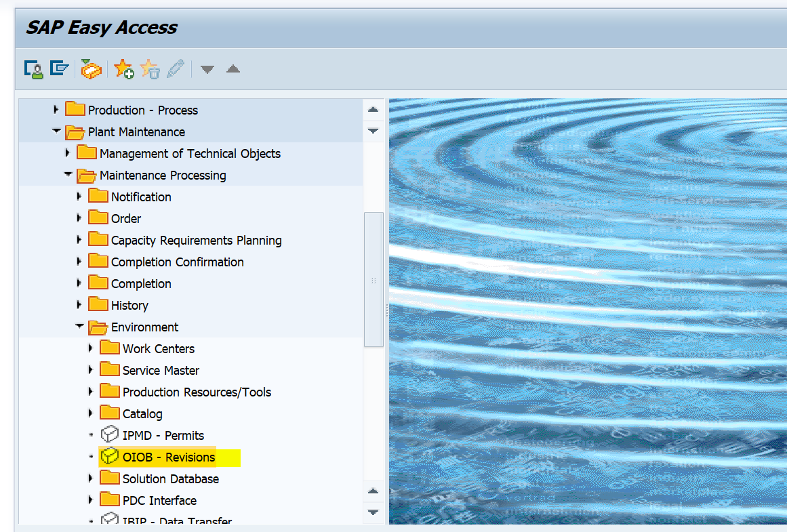Click the Maintenance Processing label
This screenshot has height=532, width=787.
coord(163,175)
